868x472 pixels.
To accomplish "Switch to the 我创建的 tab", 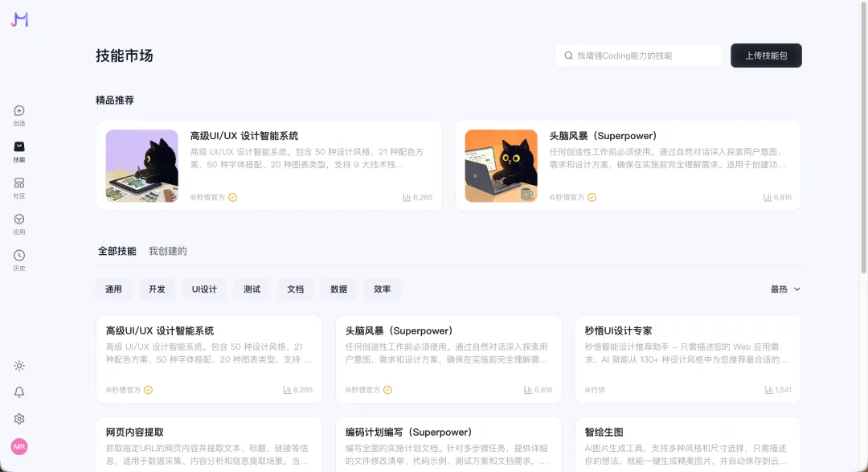I will (x=168, y=251).
